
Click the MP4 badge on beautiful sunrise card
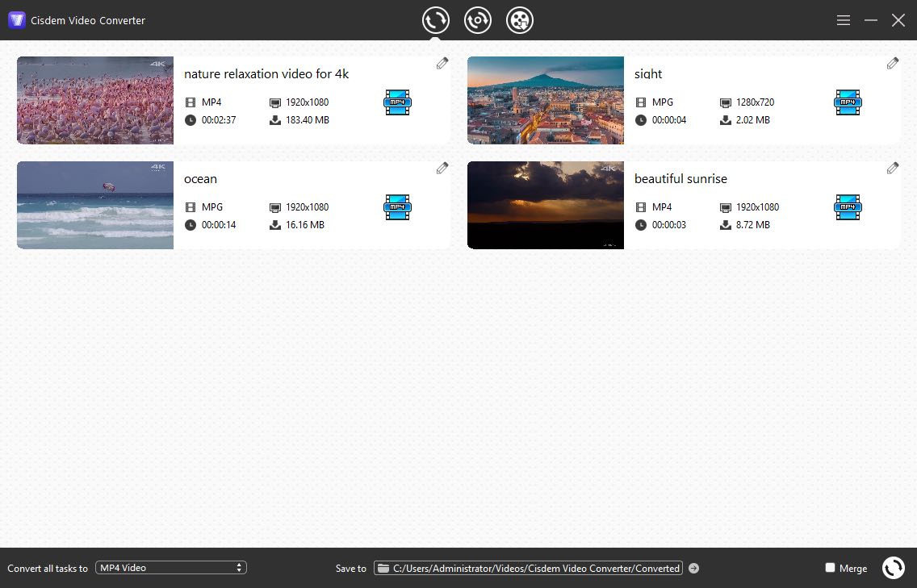(x=848, y=207)
